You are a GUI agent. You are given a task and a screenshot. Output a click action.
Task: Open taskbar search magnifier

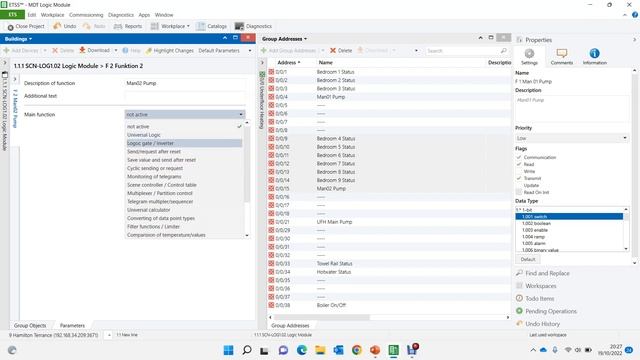(247, 350)
